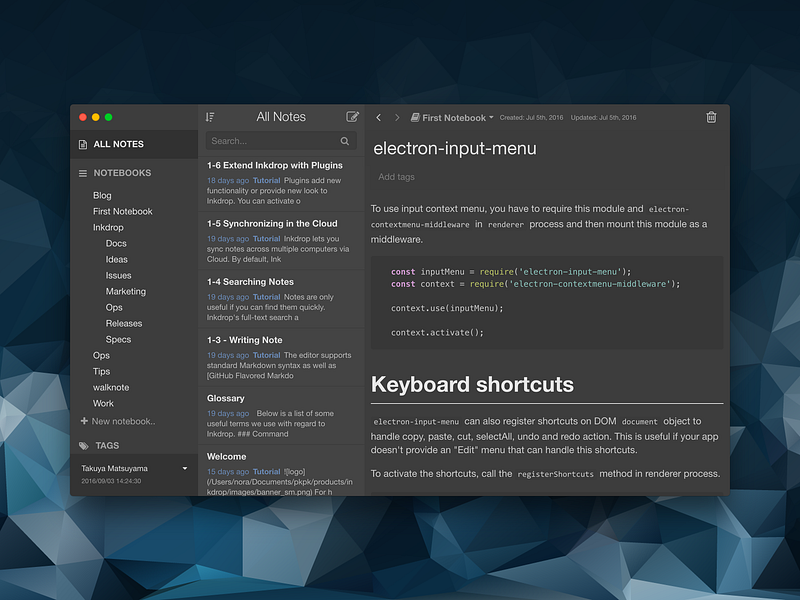Image resolution: width=800 pixels, height=600 pixels.
Task: Delete note using the trash icon
Action: point(711,117)
